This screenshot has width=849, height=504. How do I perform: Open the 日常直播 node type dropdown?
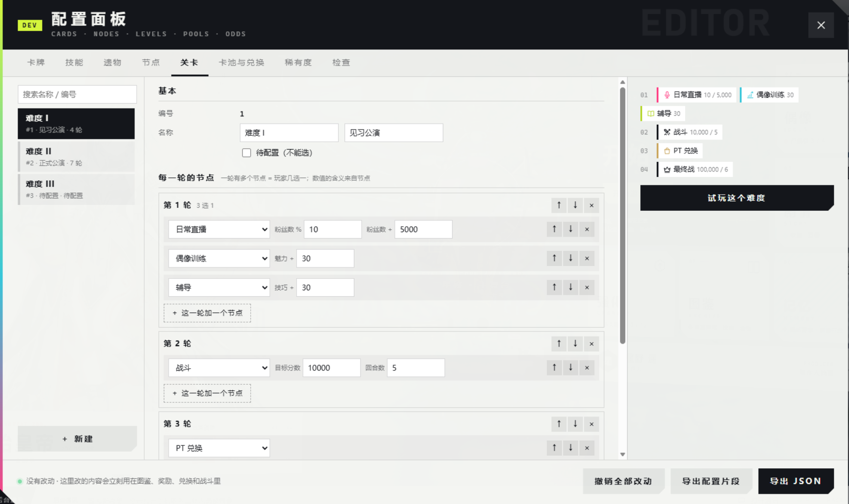pyautogui.click(x=219, y=229)
